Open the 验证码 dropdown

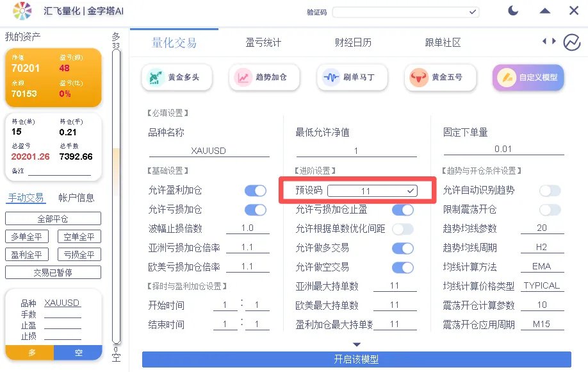click(405, 12)
